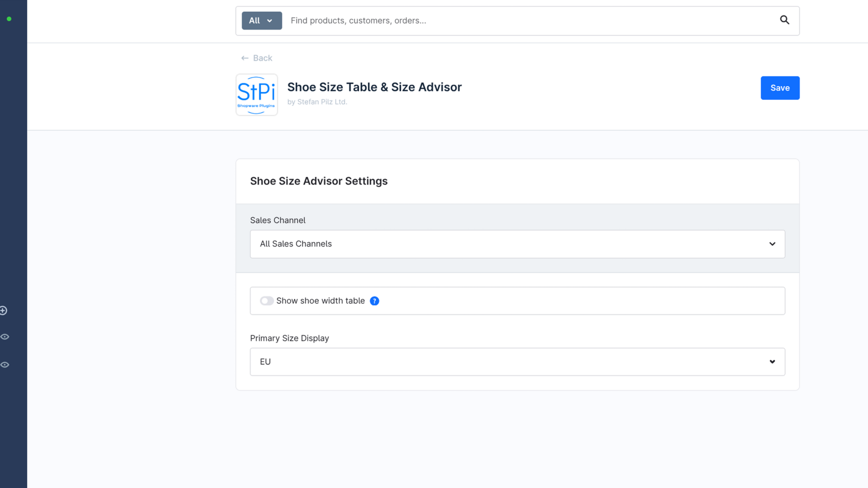Viewport: 868px width, 488px height.
Task: Go back using the Back link
Action: [262, 58]
